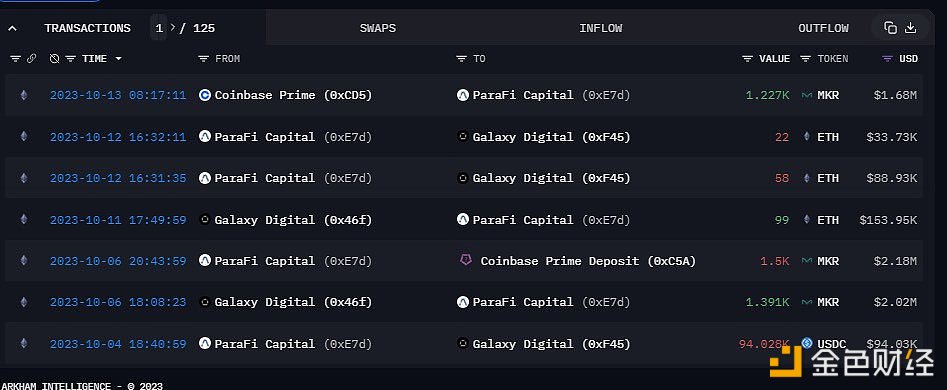
Task: Open the FROM column filter
Action: pyautogui.click(x=204, y=59)
